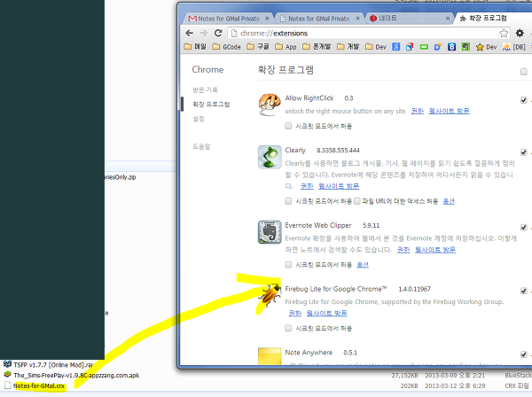This screenshot has width=532, height=397.
Task: Open the star Dev bookmark
Action: pyautogui.click(x=486, y=47)
